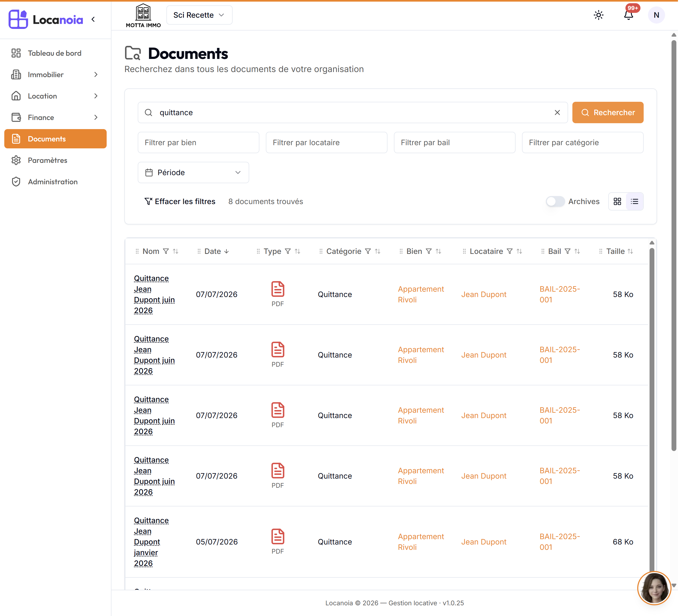Sort the Locataire column
This screenshot has width=686, height=616.
click(519, 251)
